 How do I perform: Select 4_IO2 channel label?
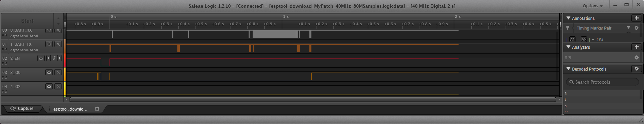click(x=15, y=86)
